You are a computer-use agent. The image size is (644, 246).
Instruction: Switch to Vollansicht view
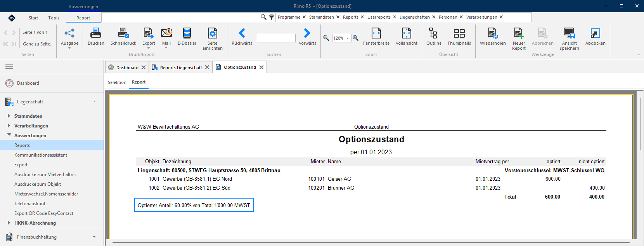tap(407, 37)
